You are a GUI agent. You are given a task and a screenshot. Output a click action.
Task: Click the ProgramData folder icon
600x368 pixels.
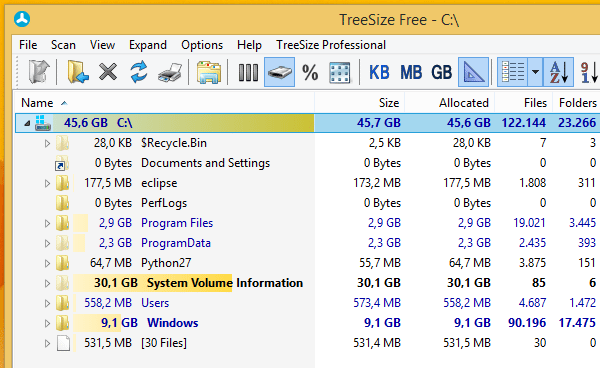(62, 243)
